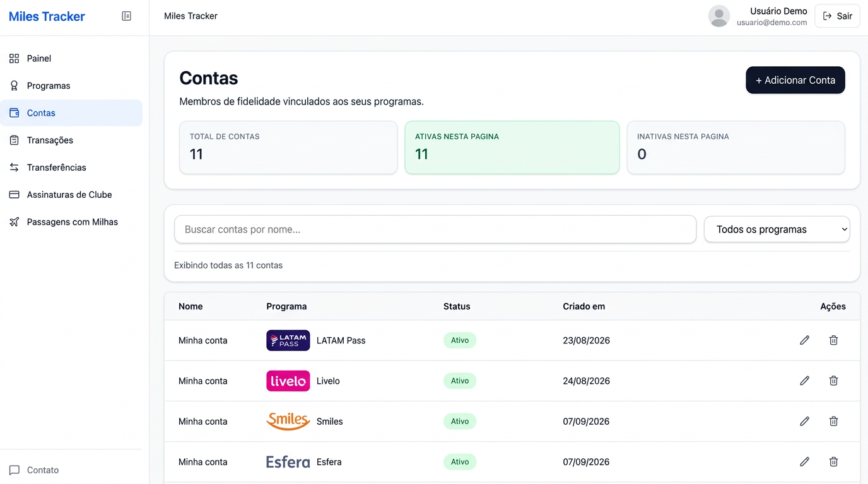868x484 pixels.
Task: Click the Criado em column header
Action: click(584, 306)
